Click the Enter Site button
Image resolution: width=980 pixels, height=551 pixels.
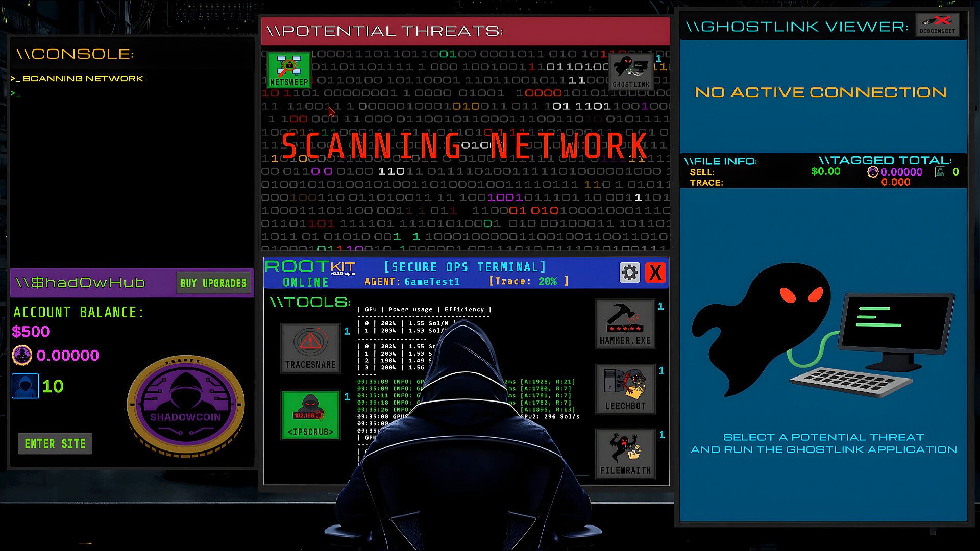[55, 444]
